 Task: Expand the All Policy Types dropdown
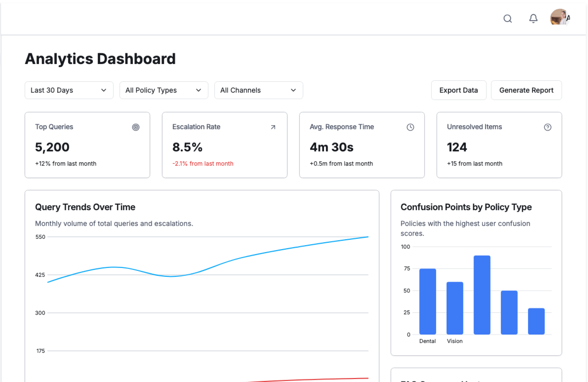click(164, 90)
